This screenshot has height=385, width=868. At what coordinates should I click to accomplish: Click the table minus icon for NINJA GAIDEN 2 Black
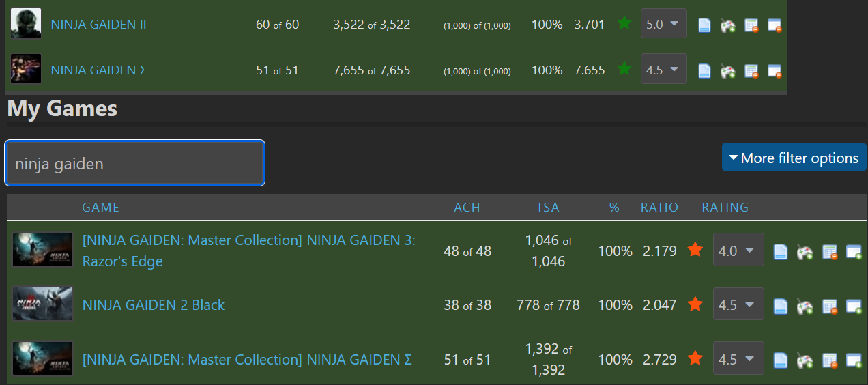(x=830, y=306)
